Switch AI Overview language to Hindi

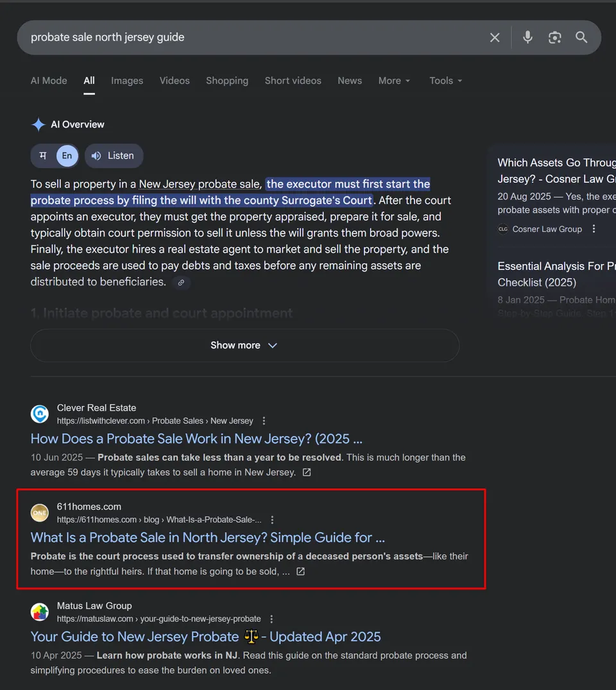coord(43,156)
